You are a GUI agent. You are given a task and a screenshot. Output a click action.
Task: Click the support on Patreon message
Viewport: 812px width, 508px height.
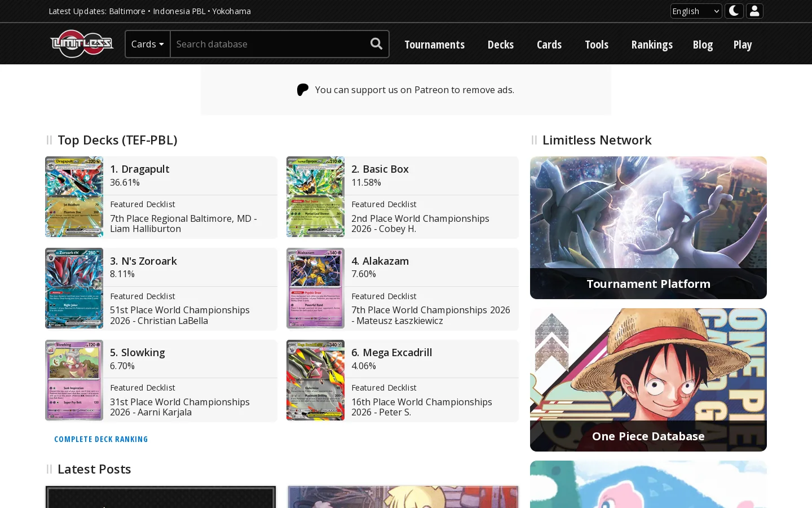pyautogui.click(x=414, y=90)
